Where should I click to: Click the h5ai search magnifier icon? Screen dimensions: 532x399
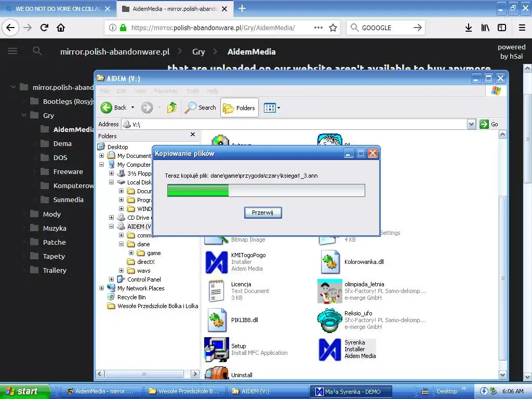(37, 51)
